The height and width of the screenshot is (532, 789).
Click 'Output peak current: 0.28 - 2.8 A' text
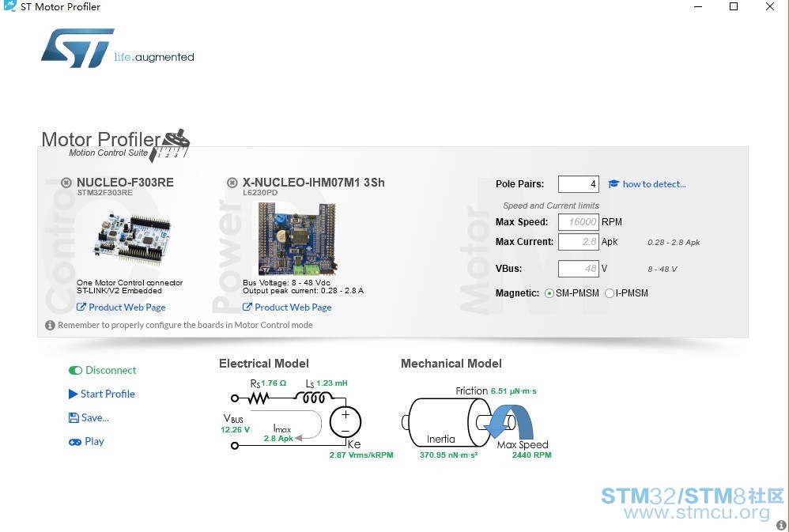[x=303, y=290]
